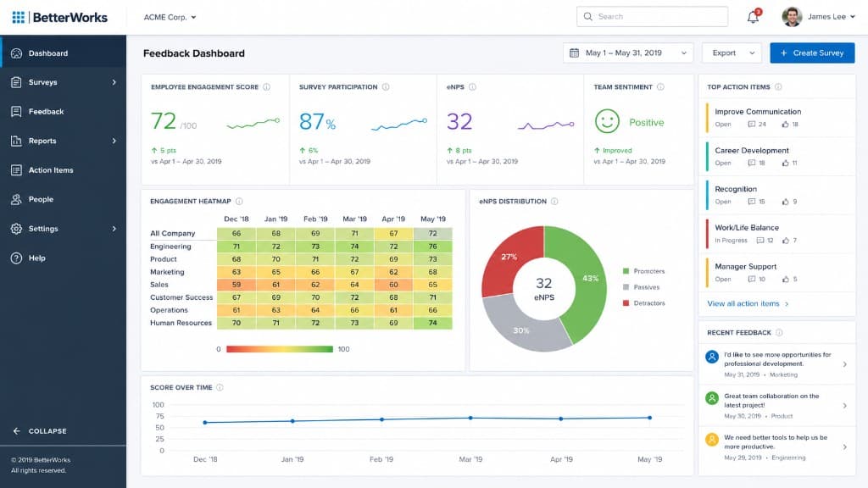
Task: Show info for Top Action Items
Action: 778,87
